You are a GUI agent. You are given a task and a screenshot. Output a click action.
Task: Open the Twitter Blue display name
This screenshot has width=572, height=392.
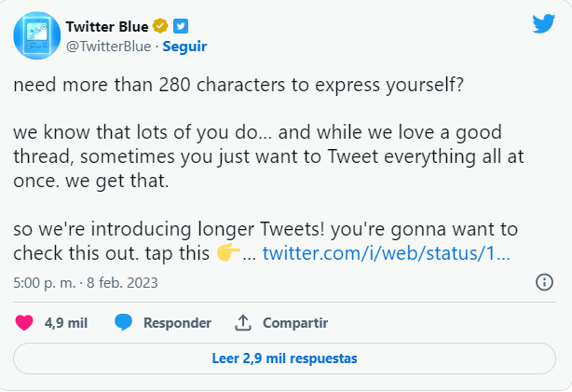pos(108,26)
